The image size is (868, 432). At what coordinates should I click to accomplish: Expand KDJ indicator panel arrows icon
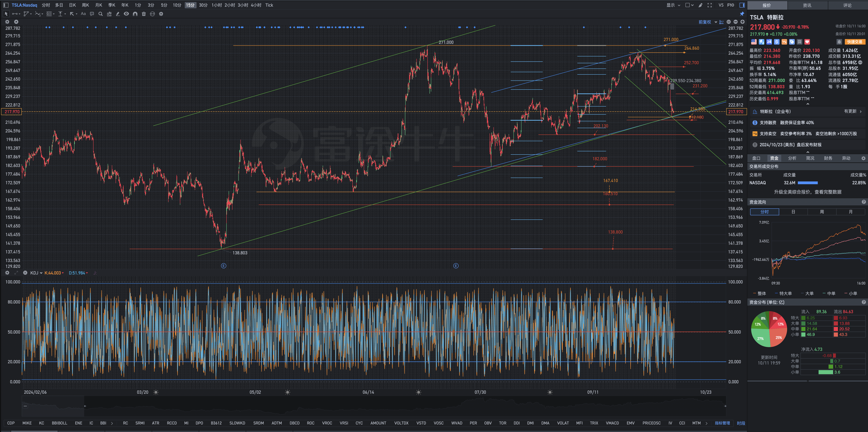[x=16, y=273]
